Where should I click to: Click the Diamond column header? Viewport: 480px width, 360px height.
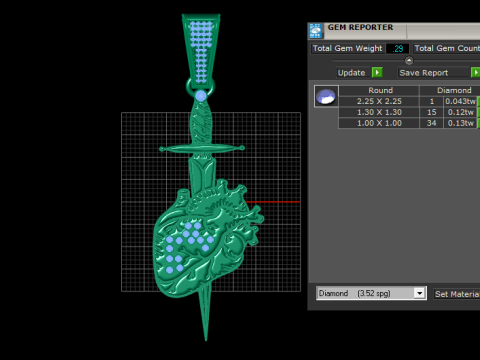450,90
